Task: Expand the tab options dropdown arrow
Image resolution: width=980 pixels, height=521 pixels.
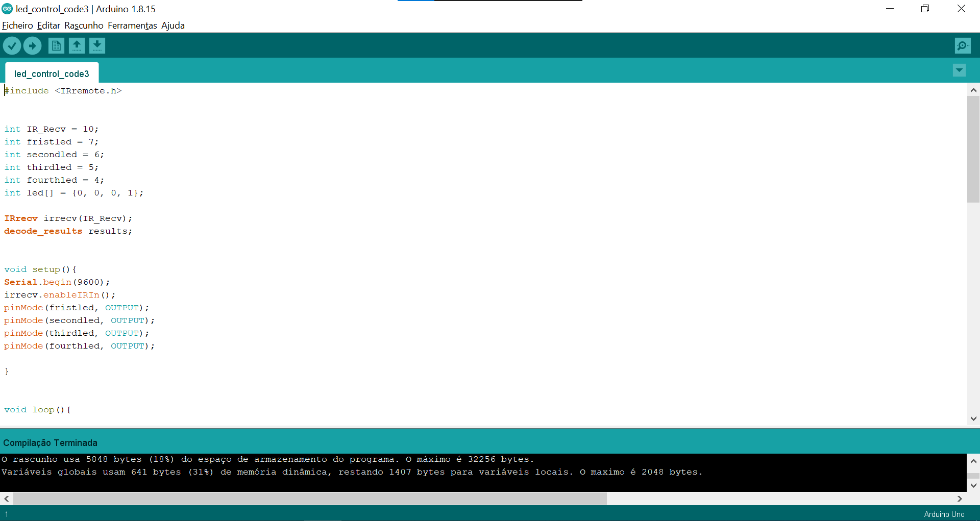Action: pyautogui.click(x=959, y=70)
